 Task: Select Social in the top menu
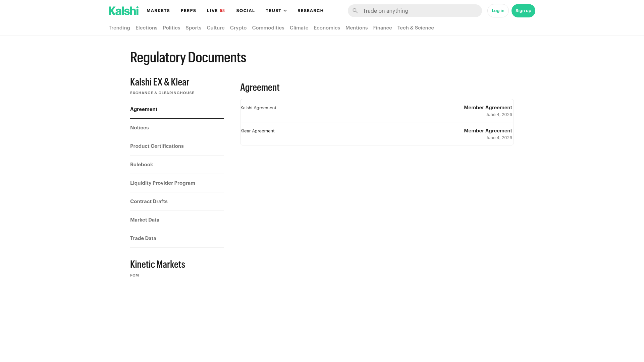[x=246, y=11]
